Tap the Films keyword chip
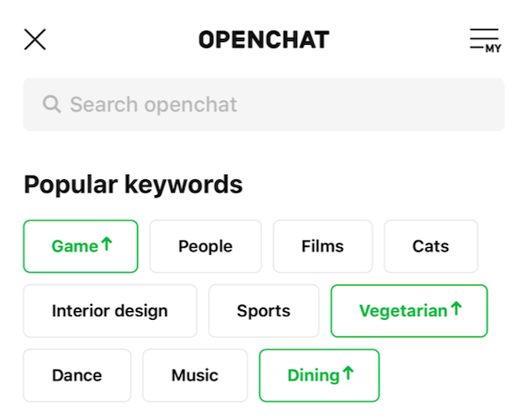 [322, 246]
